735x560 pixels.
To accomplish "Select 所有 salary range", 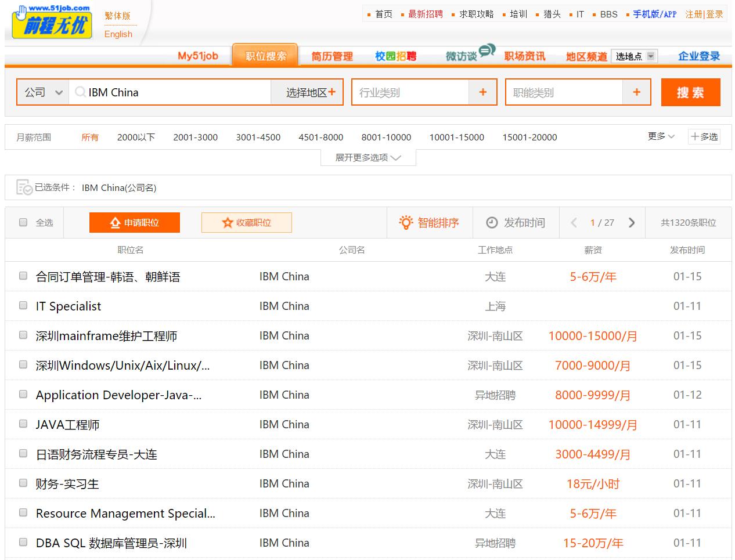I will (90, 137).
